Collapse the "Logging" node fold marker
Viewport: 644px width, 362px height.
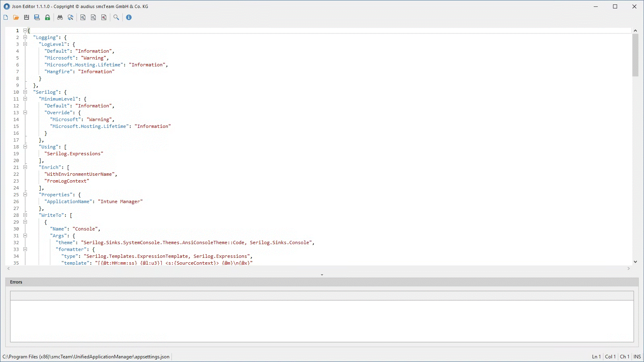[x=25, y=37]
